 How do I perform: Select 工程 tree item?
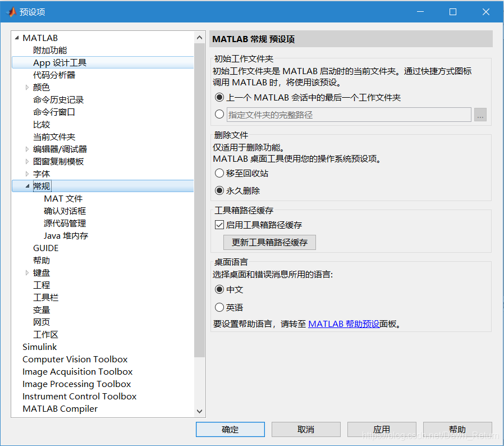click(42, 285)
